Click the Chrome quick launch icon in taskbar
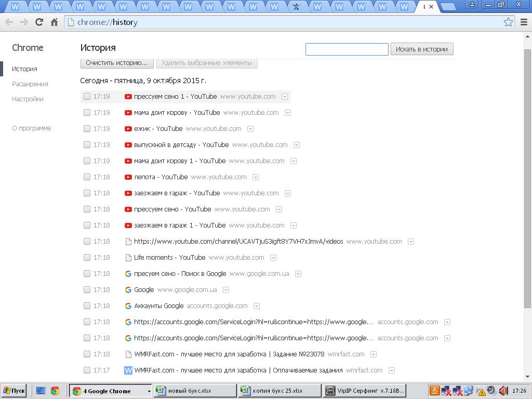 click(55, 391)
